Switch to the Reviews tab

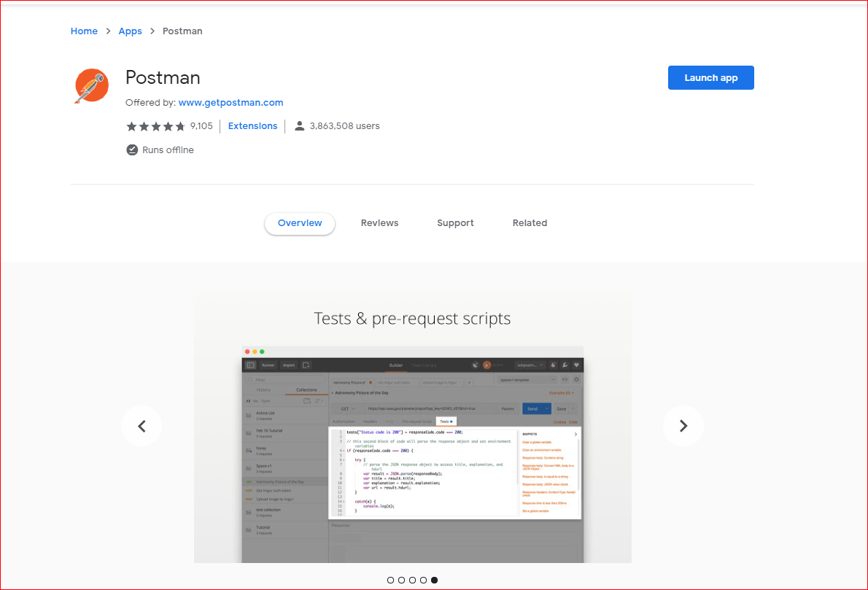[380, 223]
